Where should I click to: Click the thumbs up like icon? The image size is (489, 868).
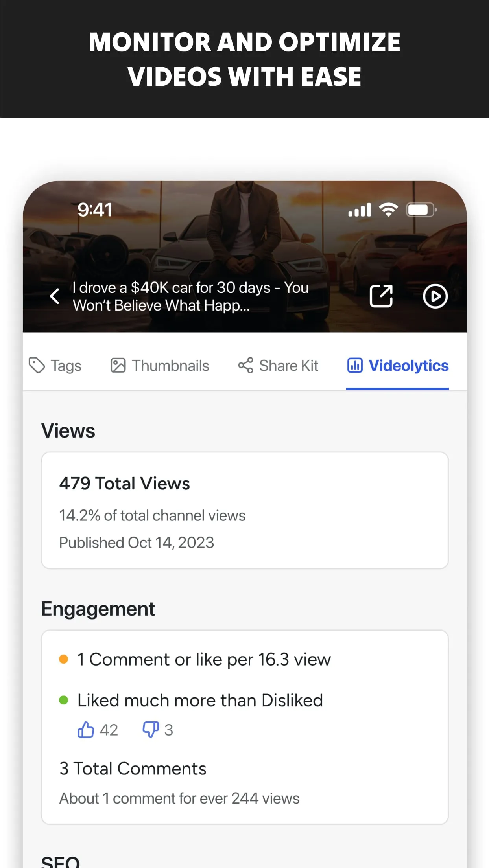(85, 730)
